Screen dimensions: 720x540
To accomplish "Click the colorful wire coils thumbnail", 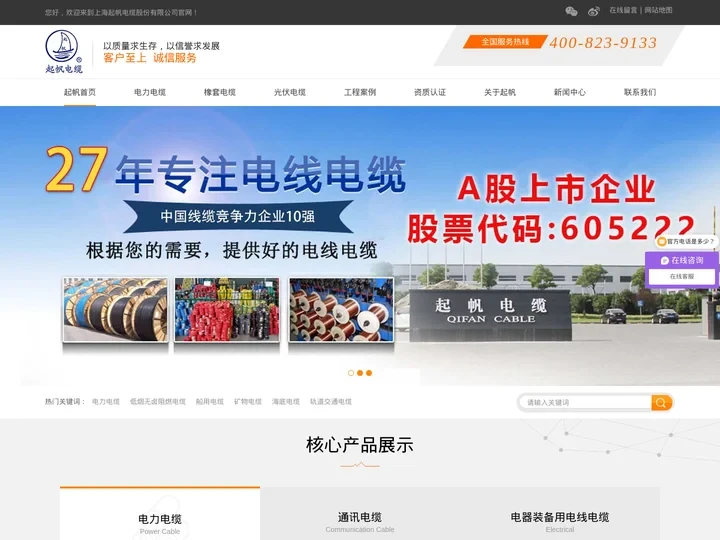I will 227,309.
